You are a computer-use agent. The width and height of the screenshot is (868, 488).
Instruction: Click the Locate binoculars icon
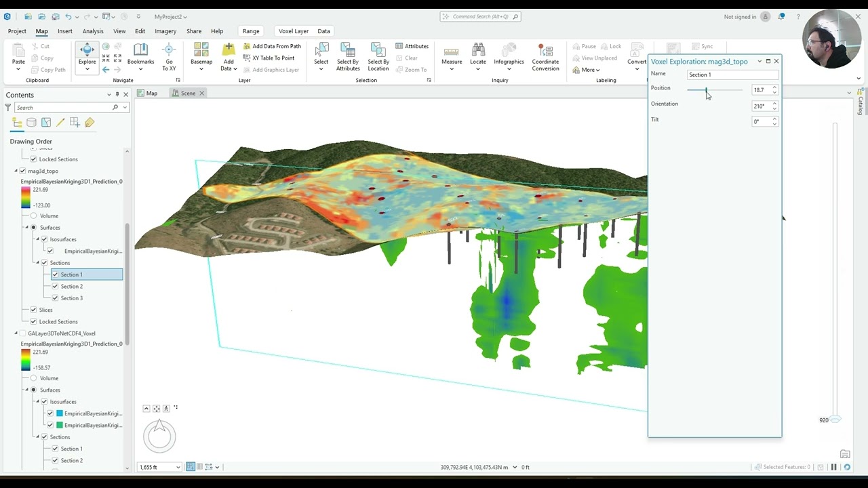click(x=478, y=50)
